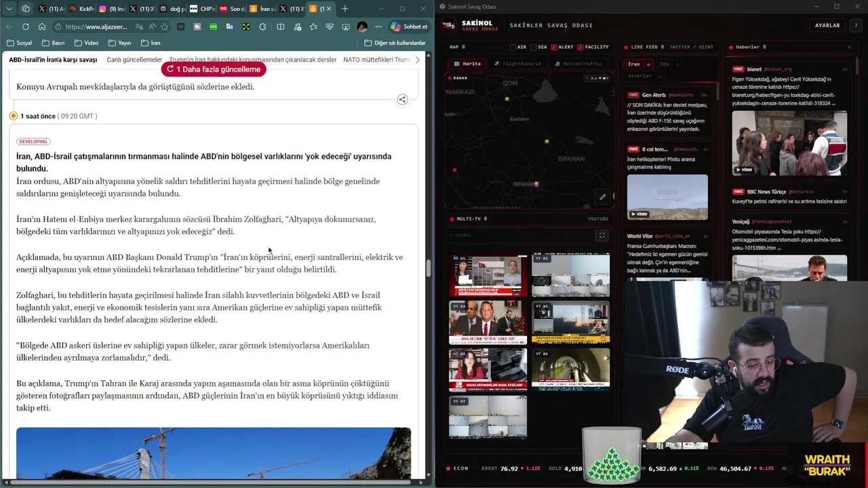Open the İran bookmarks folder
Screen dimensions: 868x488
(151, 43)
